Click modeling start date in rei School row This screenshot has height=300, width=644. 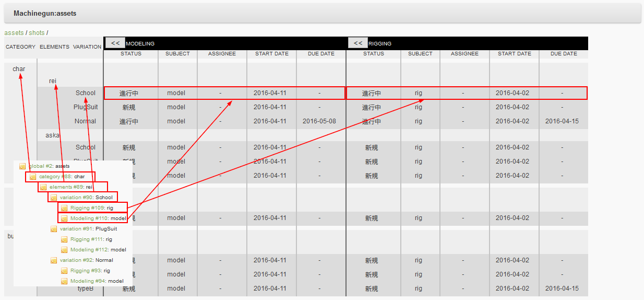tap(270, 93)
